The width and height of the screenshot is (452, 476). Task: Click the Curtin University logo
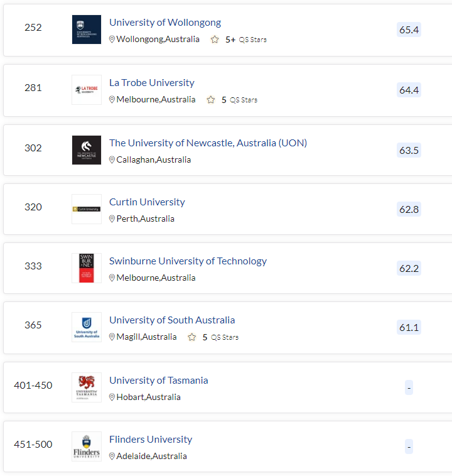[87, 209]
